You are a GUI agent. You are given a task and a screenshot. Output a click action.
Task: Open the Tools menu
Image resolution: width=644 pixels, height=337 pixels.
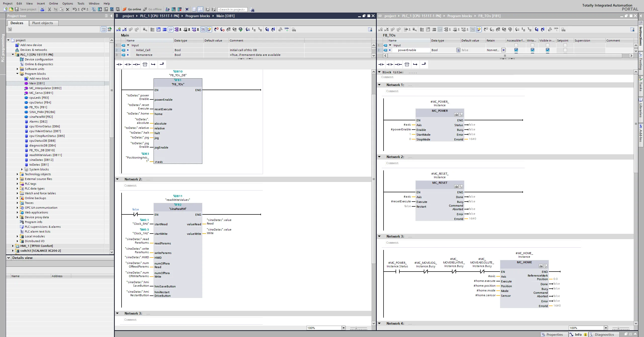81,4
